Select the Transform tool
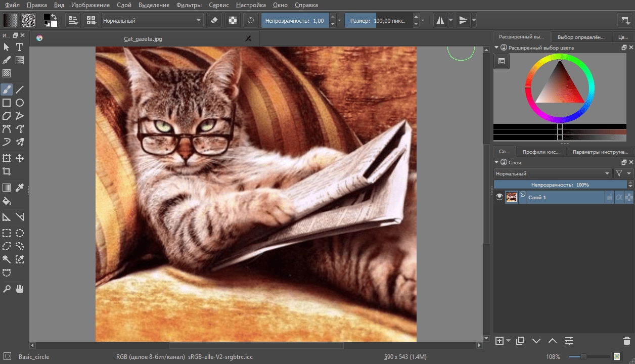The width and height of the screenshot is (635, 364). tap(7, 158)
